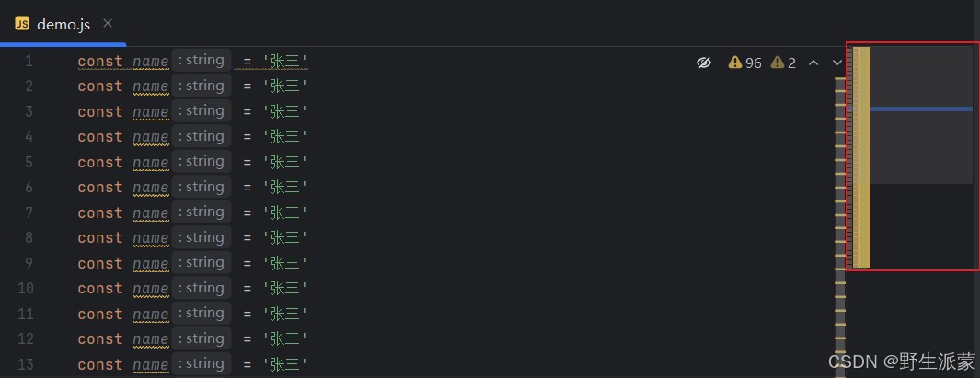
Task: Click the 'const' keyword on line 9
Action: pyautogui.click(x=99, y=263)
